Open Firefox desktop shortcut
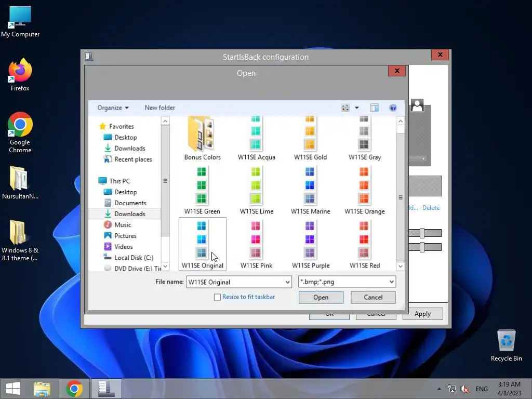Viewport: 532px width, 399px height. coord(20,75)
